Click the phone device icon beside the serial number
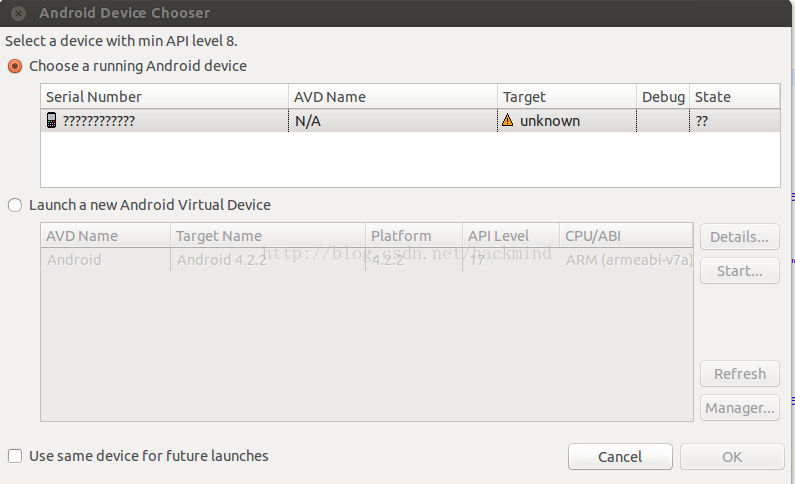Image resolution: width=795 pixels, height=484 pixels. click(x=51, y=121)
